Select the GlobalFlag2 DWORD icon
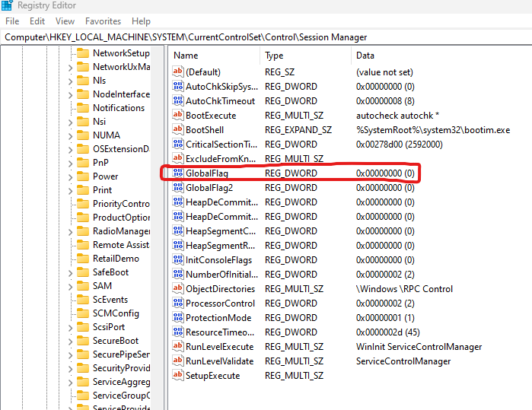Screen dimensions: 532x410 178,187
